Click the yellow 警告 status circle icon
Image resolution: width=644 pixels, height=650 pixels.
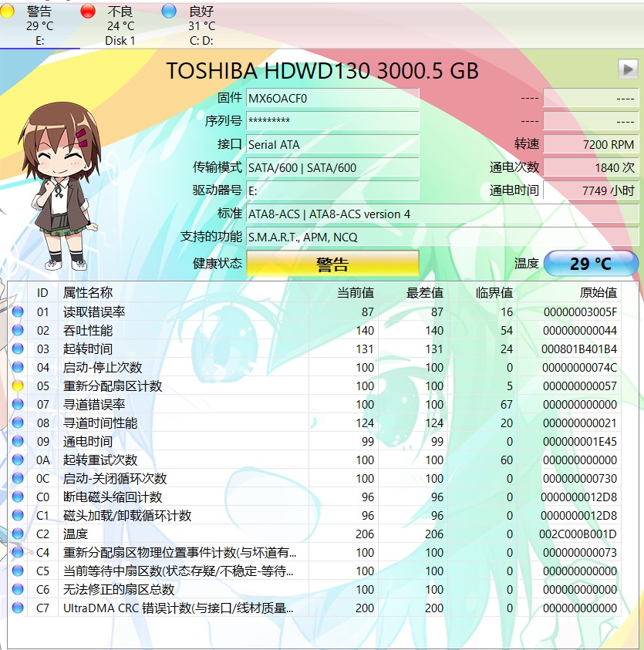(7, 12)
